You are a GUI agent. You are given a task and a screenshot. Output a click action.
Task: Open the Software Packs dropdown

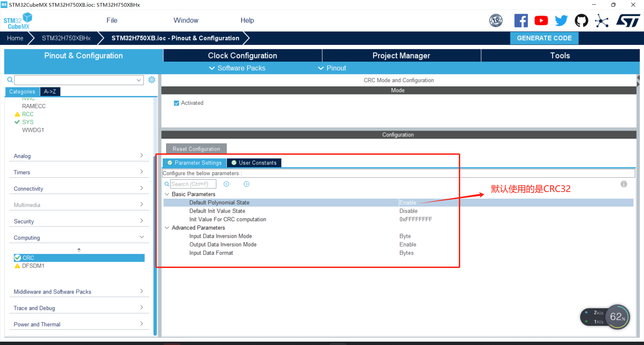pyautogui.click(x=237, y=68)
